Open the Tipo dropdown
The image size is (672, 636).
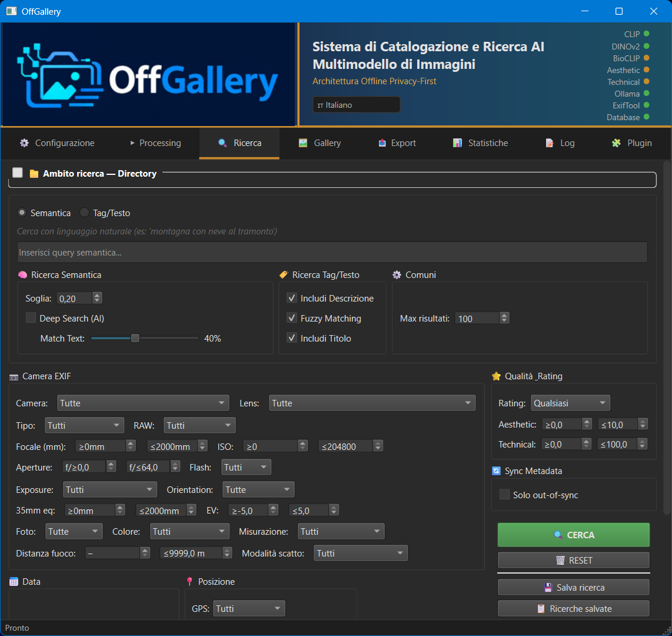tap(84, 425)
